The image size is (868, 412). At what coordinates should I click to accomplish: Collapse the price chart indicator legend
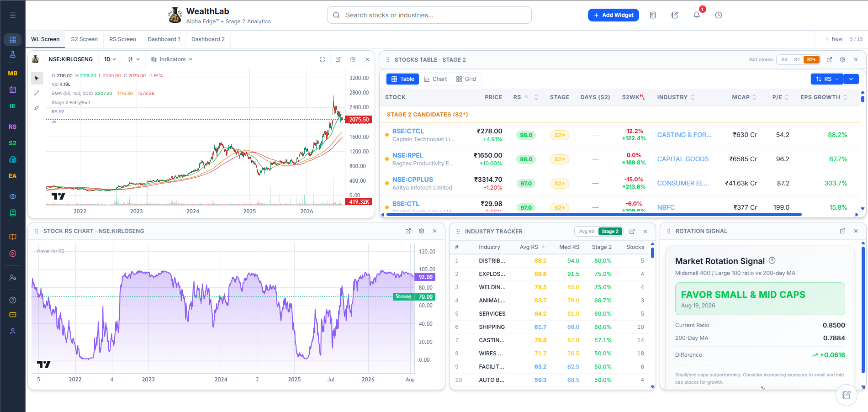[x=54, y=122]
